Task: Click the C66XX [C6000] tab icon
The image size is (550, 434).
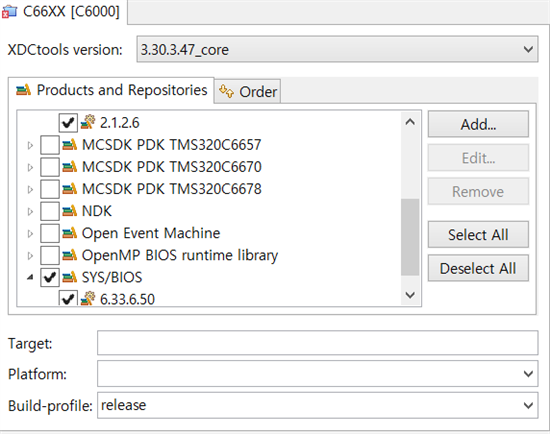Action: (x=9, y=12)
